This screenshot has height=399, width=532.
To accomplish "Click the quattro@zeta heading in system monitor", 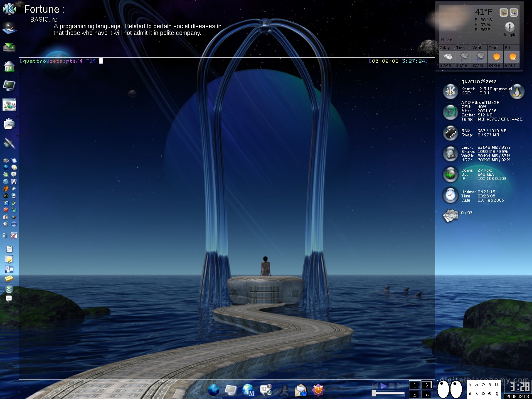I will click(x=479, y=81).
